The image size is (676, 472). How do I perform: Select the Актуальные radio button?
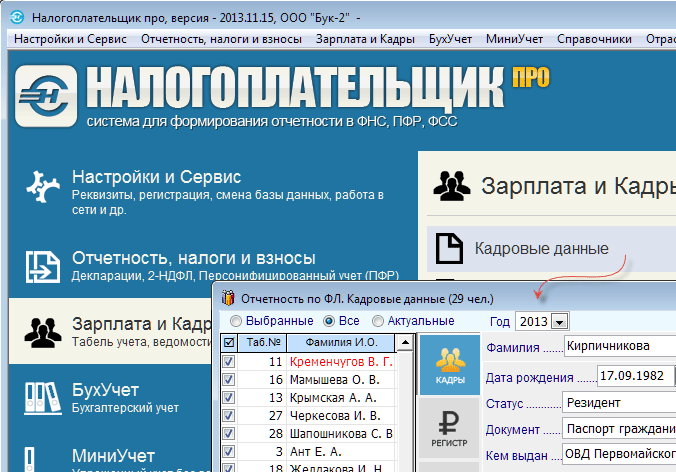378,321
